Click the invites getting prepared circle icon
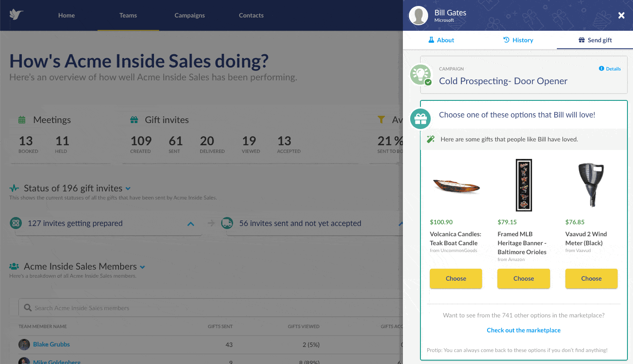Image resolution: width=633 pixels, height=364 pixels. coord(16,223)
